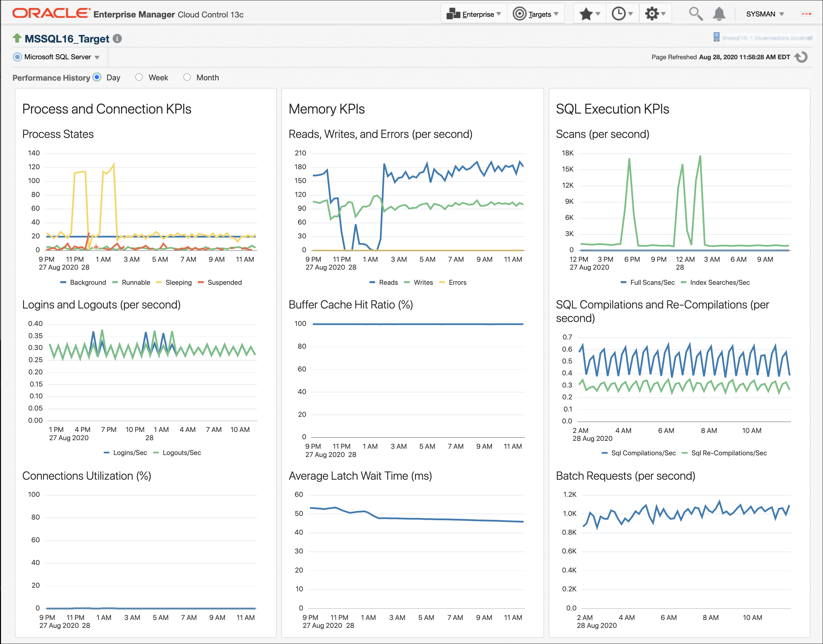
Task: Click the MSSQL16_Target title
Action: (x=67, y=39)
